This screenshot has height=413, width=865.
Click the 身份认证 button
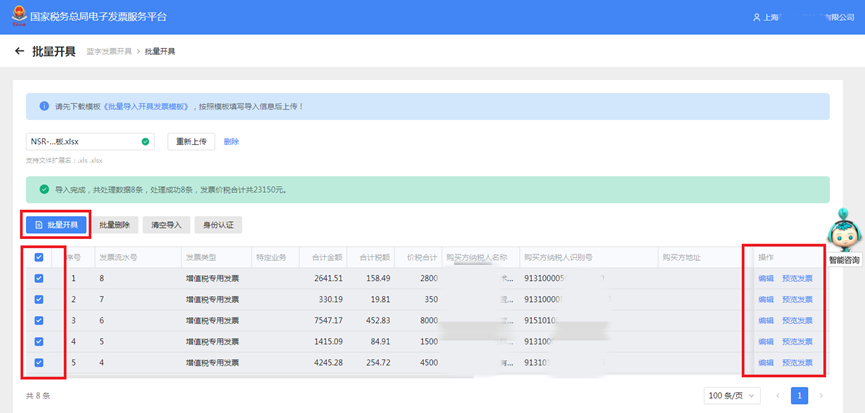218,224
